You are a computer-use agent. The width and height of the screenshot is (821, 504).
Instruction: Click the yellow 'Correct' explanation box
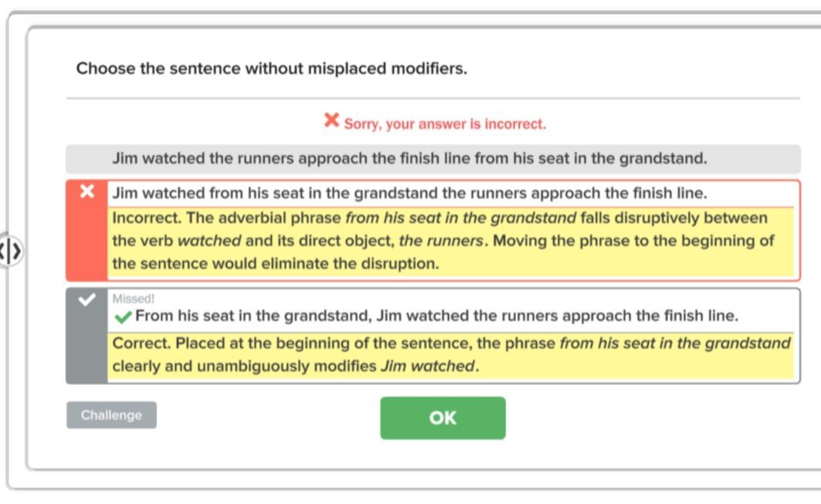[x=451, y=355]
